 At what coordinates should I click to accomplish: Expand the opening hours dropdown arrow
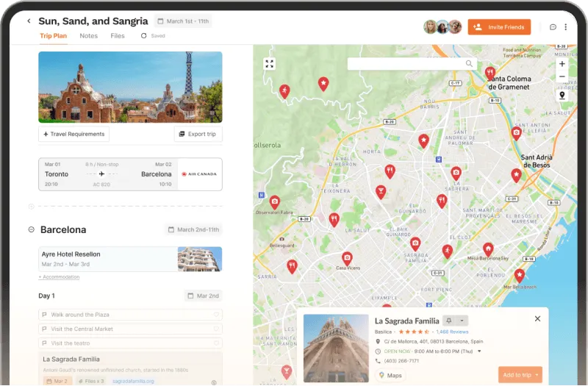pyautogui.click(x=479, y=351)
